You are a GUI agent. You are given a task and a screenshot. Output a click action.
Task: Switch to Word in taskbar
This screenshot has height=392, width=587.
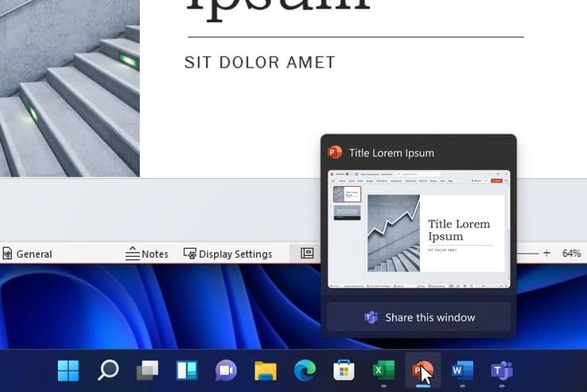461,371
